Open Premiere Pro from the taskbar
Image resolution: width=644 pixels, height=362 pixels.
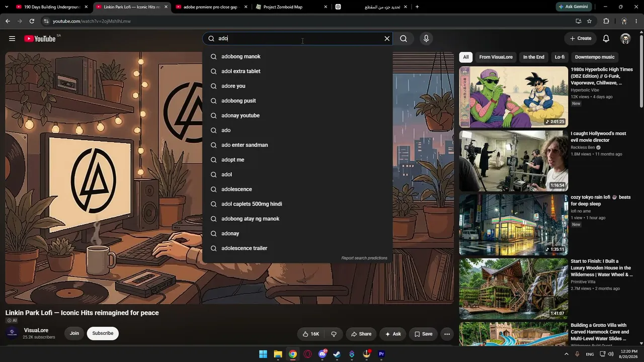381,354
